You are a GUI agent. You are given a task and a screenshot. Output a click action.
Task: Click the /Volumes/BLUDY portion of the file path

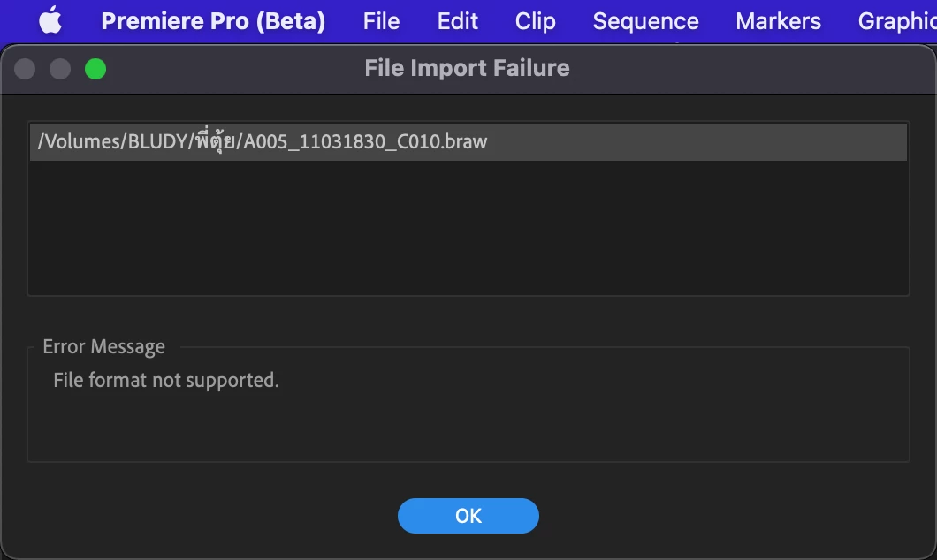113,142
